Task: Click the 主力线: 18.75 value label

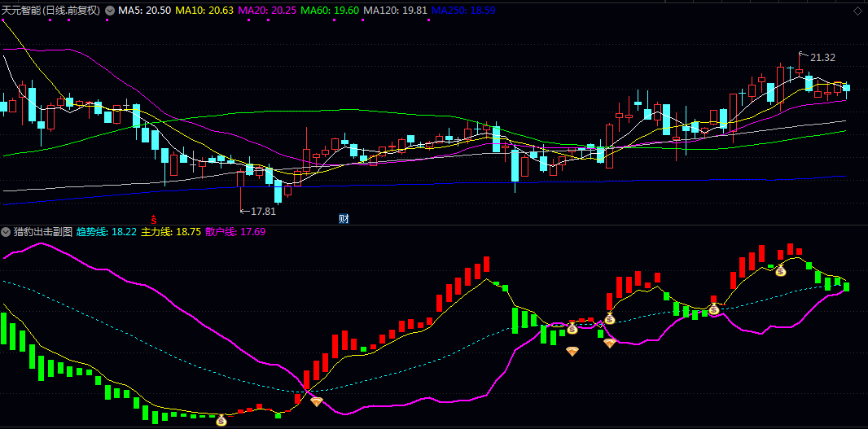Action: pos(171,232)
